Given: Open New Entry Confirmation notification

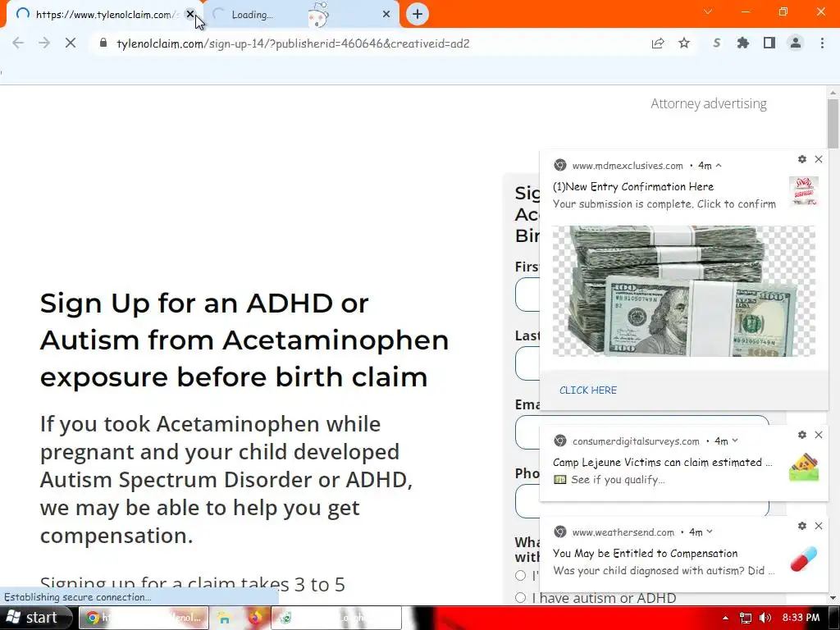Looking at the screenshot, I should point(633,187).
